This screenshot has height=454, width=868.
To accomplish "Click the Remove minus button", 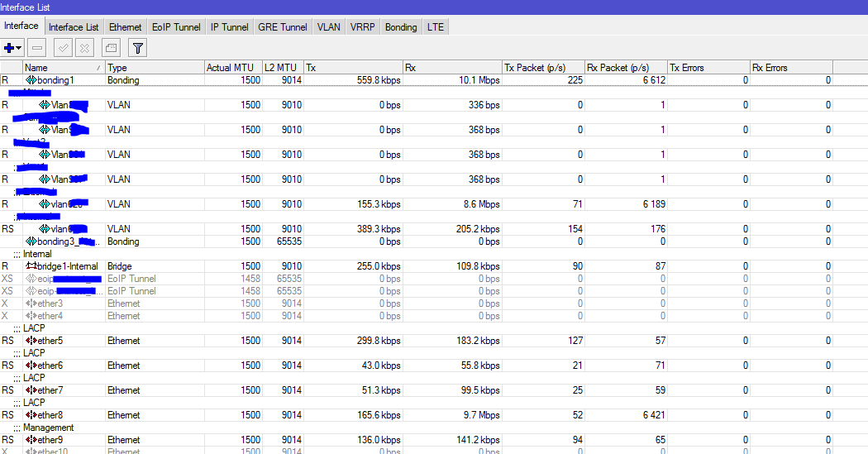I will tap(37, 48).
